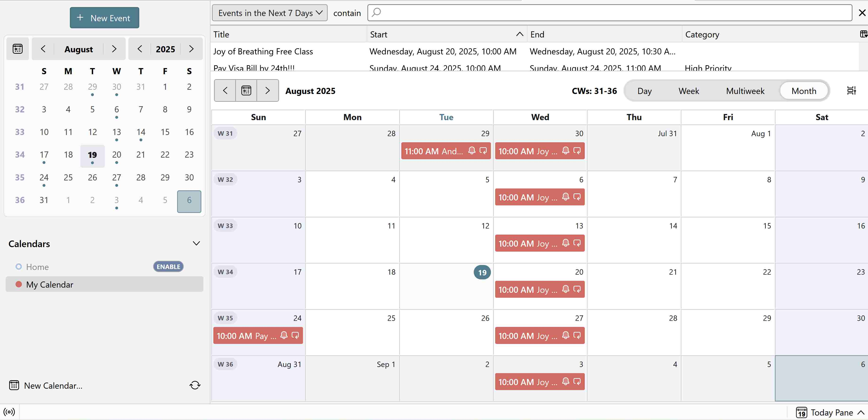Advance to next year in mini calendar
The image size is (868, 420).
coord(191,49)
